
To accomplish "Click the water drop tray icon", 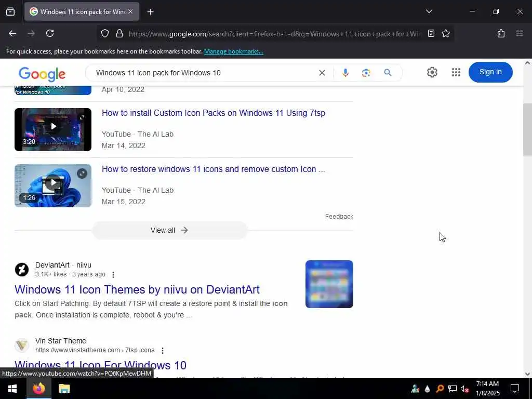I will pos(427,389).
